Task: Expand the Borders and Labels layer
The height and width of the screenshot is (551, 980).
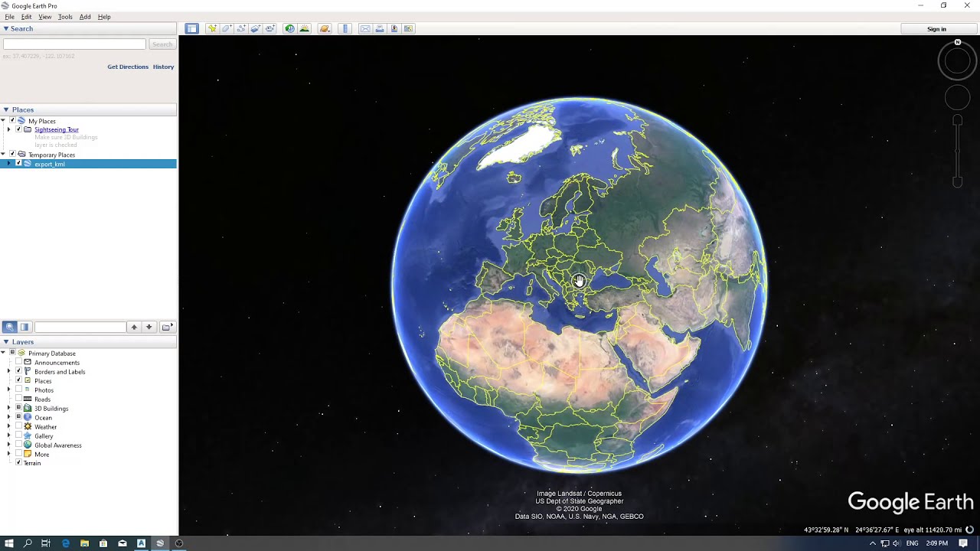Action: tap(8, 372)
